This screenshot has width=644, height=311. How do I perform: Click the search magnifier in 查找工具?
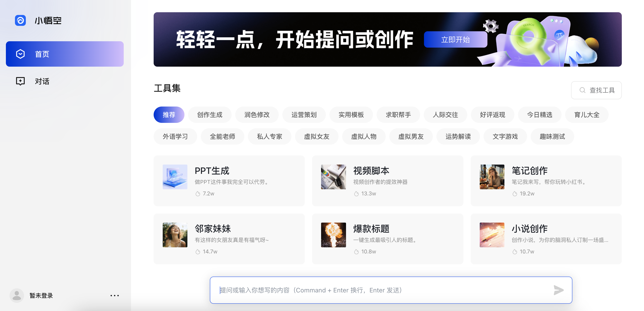pos(582,90)
